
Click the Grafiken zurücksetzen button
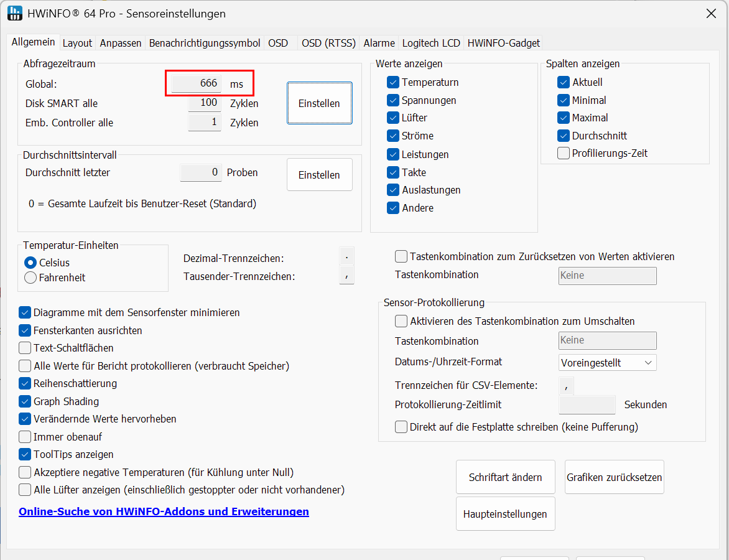tap(614, 477)
